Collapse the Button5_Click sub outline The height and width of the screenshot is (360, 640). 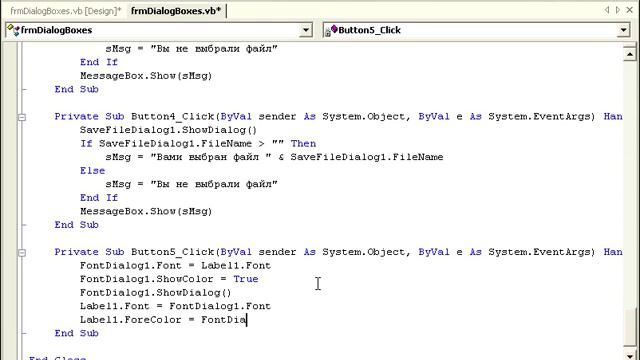tap(22, 253)
